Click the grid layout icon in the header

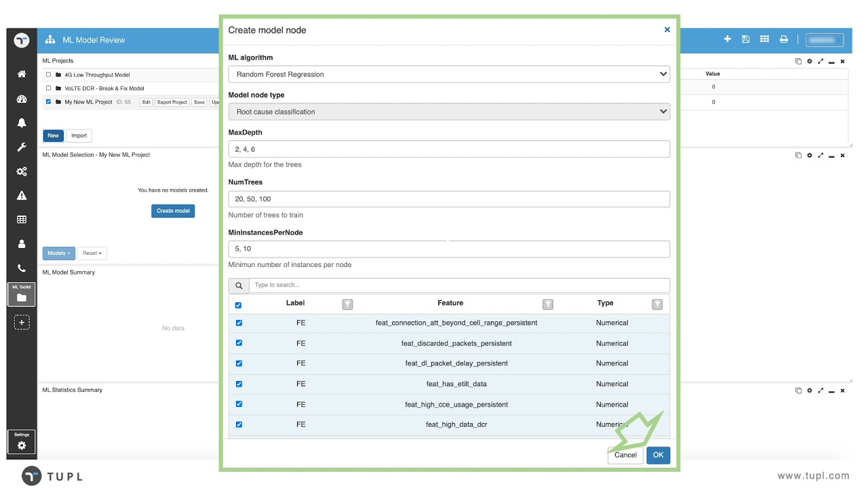pyautogui.click(x=764, y=39)
